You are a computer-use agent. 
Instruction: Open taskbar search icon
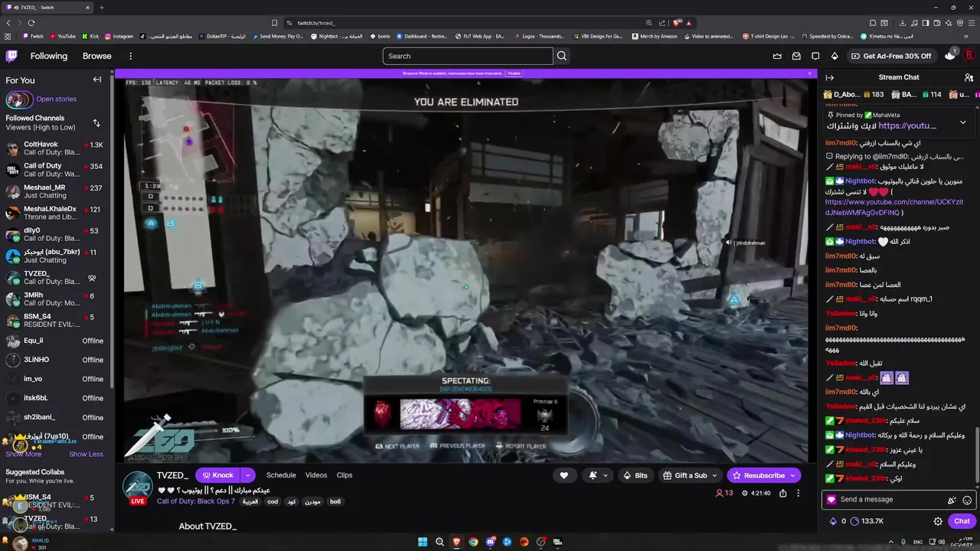439,542
